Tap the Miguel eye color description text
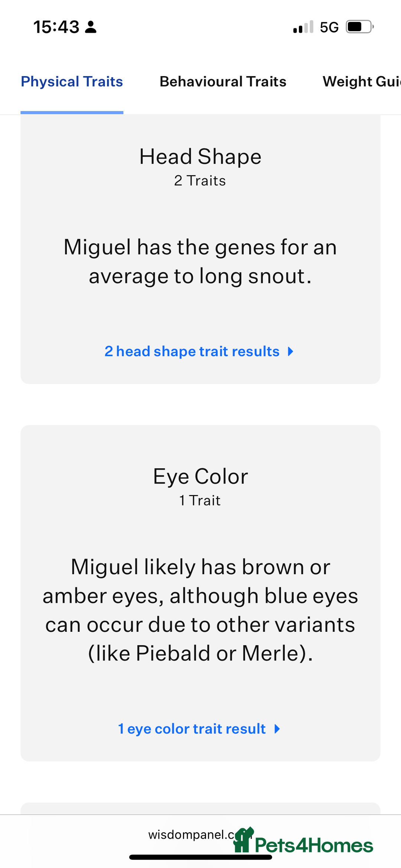 coord(200,610)
